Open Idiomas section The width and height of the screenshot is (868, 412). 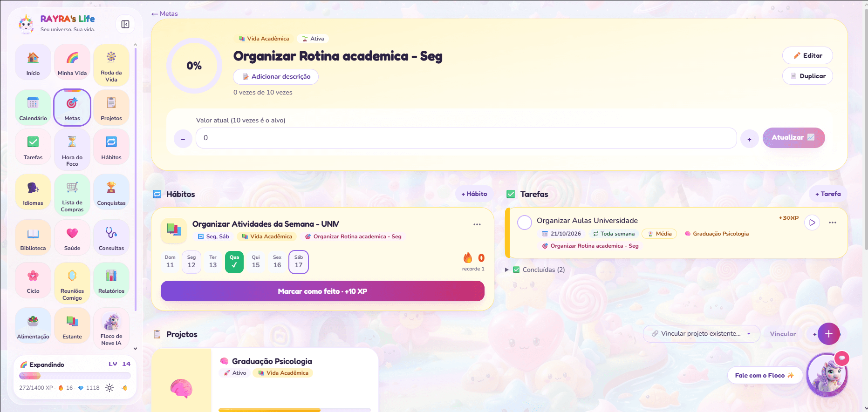[33, 192]
